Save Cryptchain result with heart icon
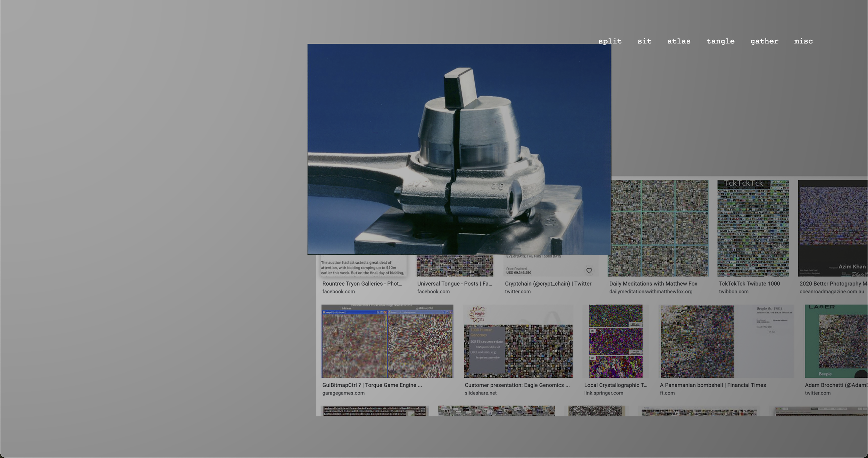Viewport: 868px width, 458px height. click(589, 270)
